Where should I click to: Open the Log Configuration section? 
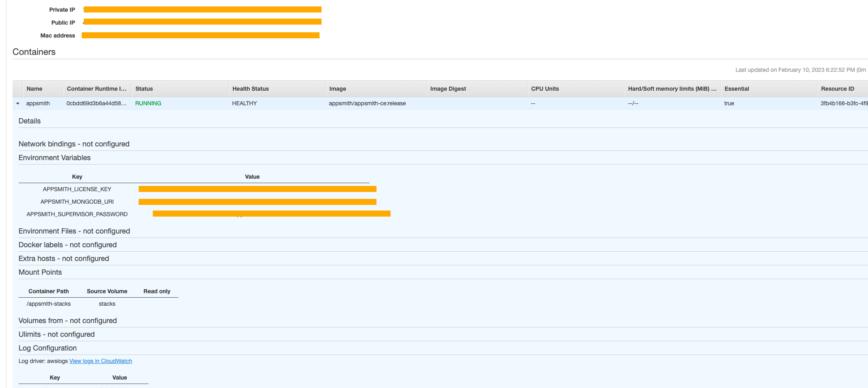tap(47, 348)
